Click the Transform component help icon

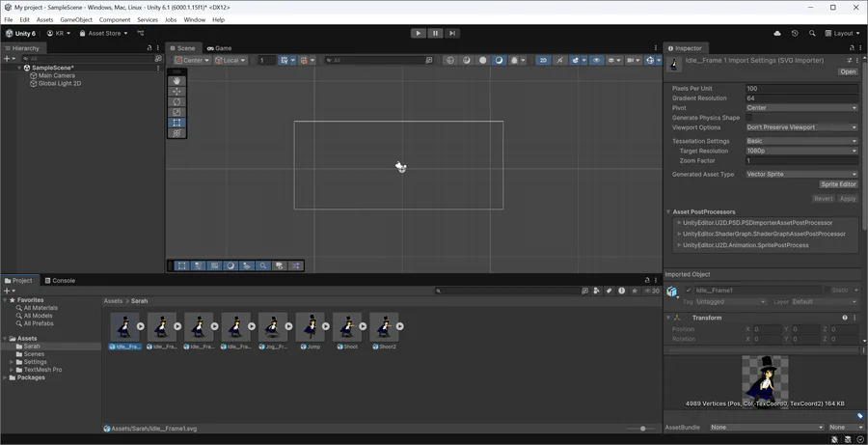845,318
